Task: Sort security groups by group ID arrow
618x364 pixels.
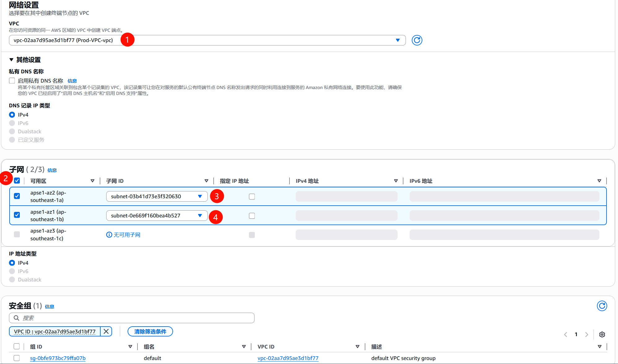Action: point(130,347)
